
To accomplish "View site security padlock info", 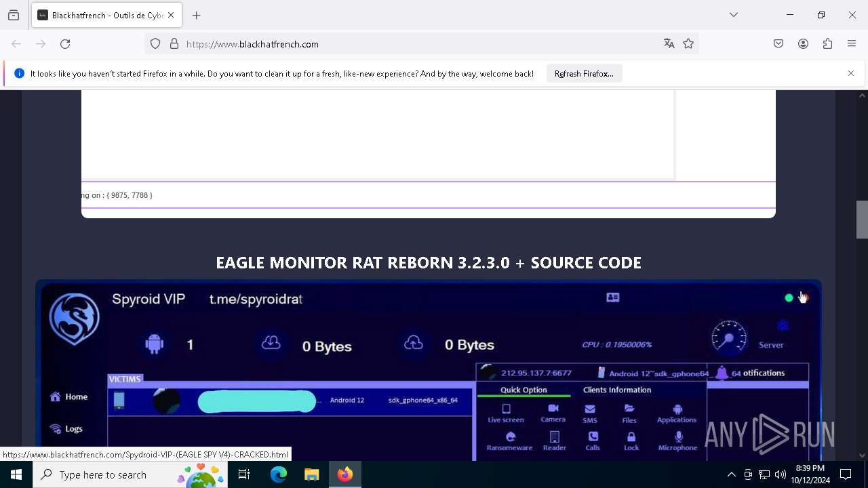I will click(x=174, y=44).
